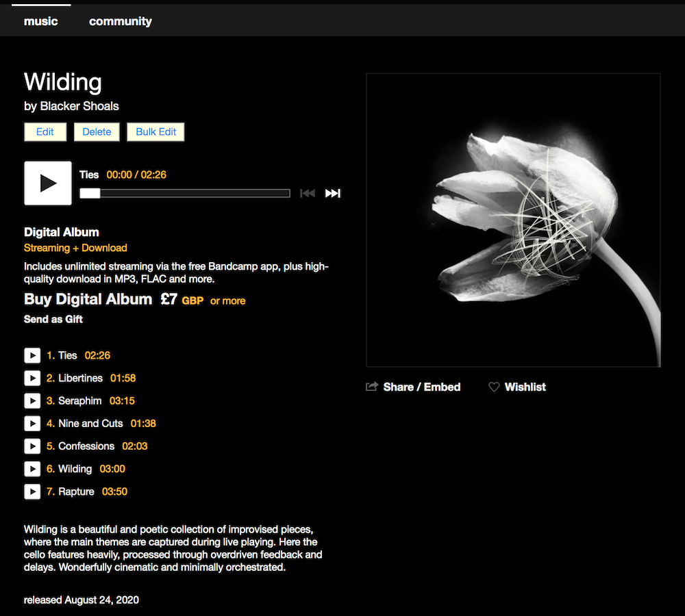Click the '03:50' duration of Rapture
The image size is (685, 616).
[114, 491]
